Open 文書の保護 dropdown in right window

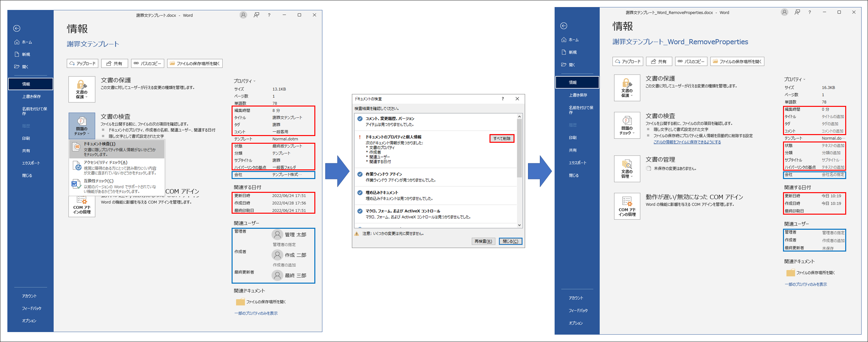click(627, 88)
